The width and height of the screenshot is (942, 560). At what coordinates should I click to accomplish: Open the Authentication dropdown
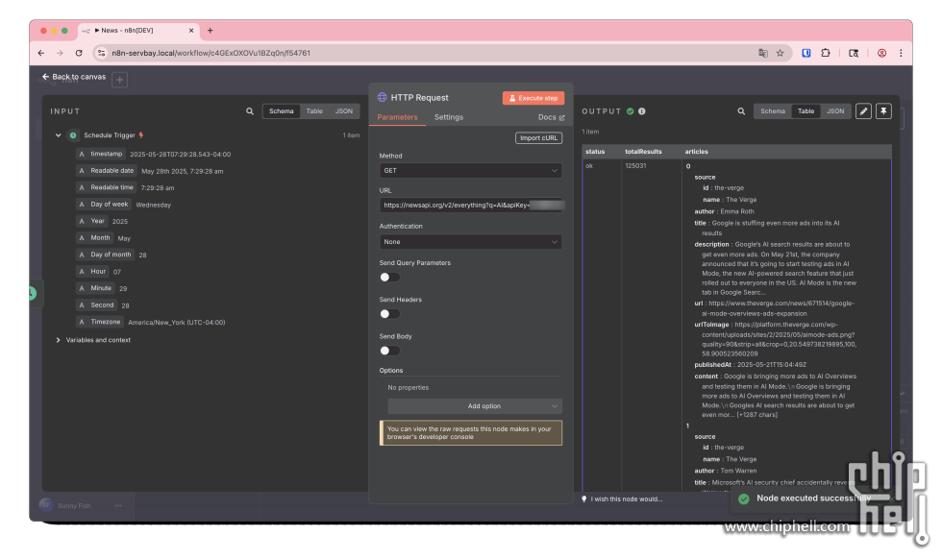tap(470, 241)
